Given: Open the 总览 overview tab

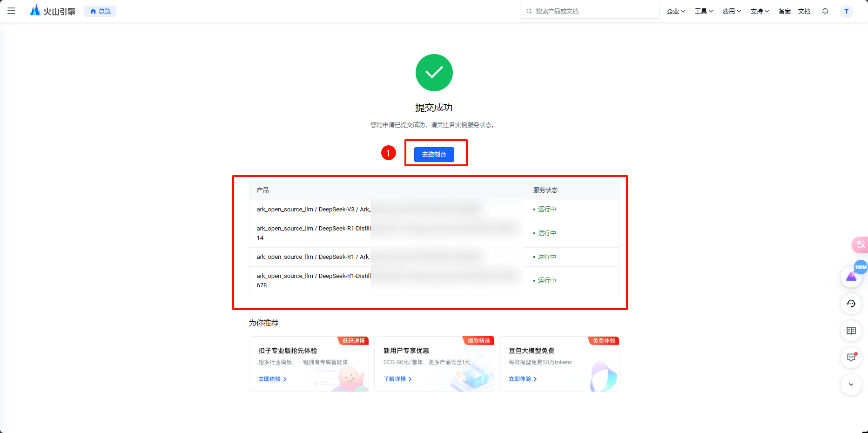Looking at the screenshot, I should click(x=100, y=11).
